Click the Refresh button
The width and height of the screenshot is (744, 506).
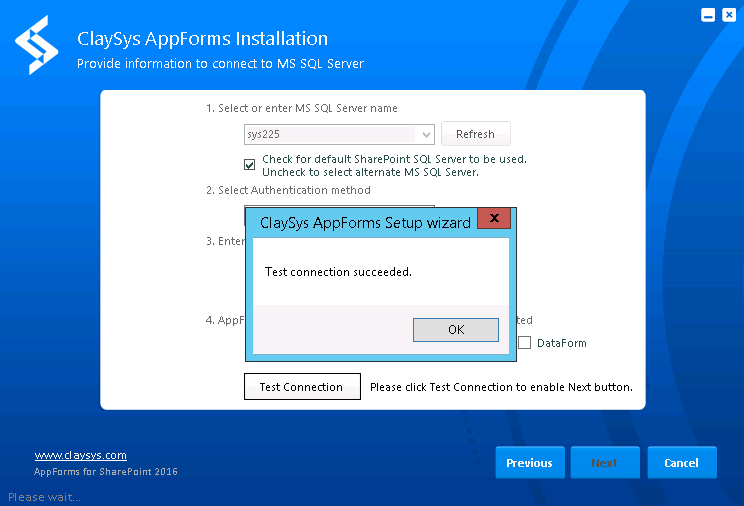click(475, 134)
